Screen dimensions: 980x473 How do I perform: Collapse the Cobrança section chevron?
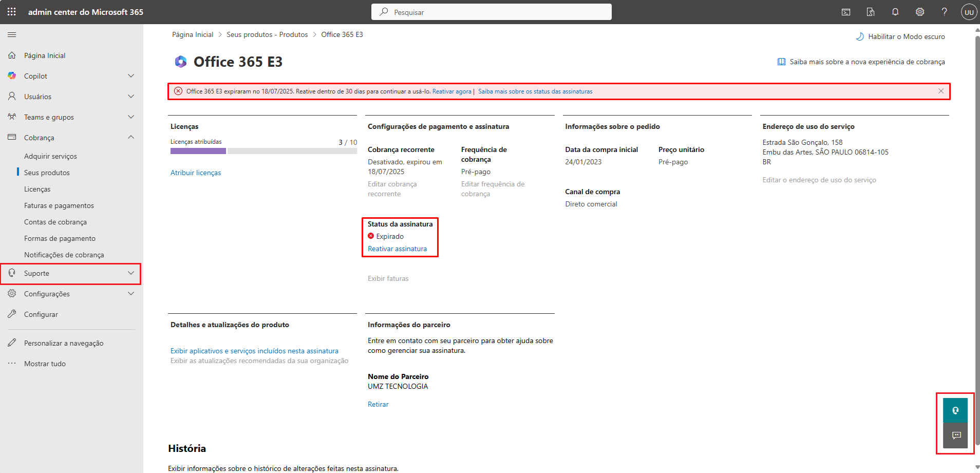[x=131, y=137]
